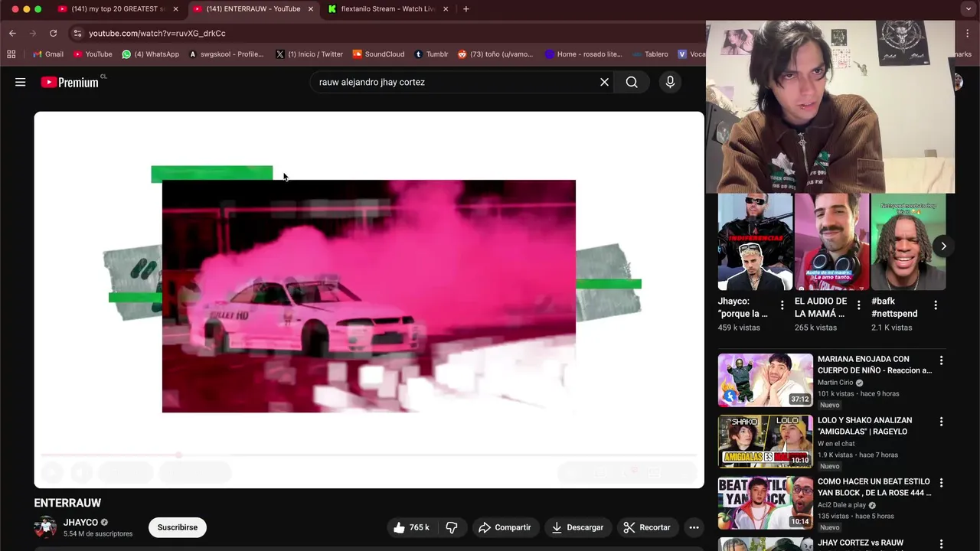Open options for '#bafk #nettspend' short
The image size is (980, 551).
(x=935, y=305)
